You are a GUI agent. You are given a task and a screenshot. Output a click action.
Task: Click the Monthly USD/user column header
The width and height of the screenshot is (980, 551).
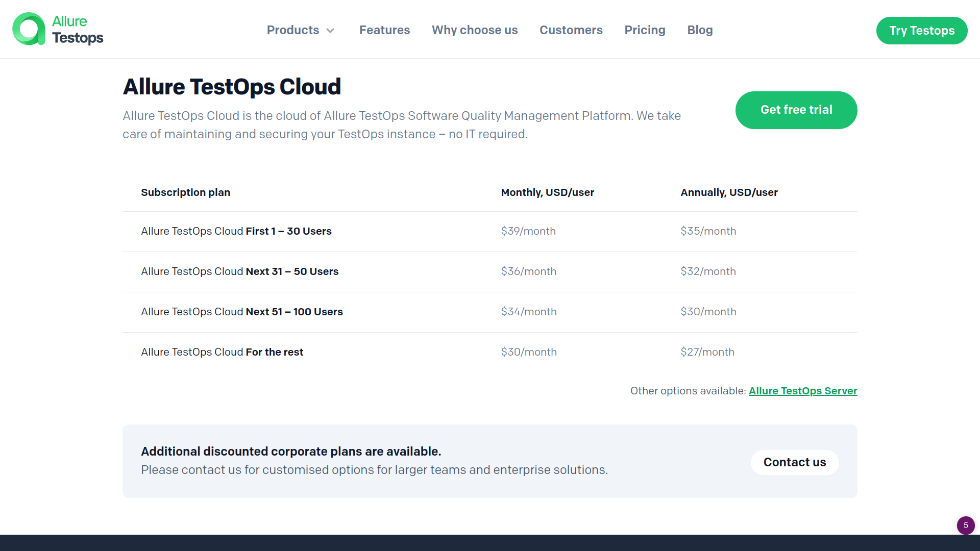pos(548,192)
